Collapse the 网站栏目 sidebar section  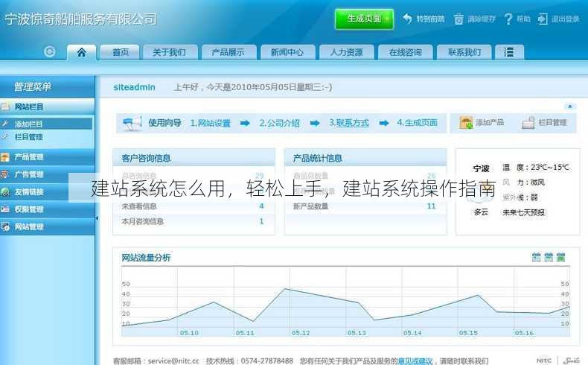click(47, 107)
